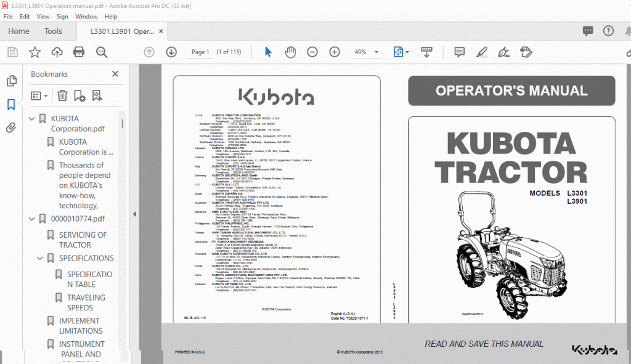Image resolution: width=631 pixels, height=364 pixels.
Task: Select 'Thousands of people depend' bookmark
Action: (x=85, y=185)
